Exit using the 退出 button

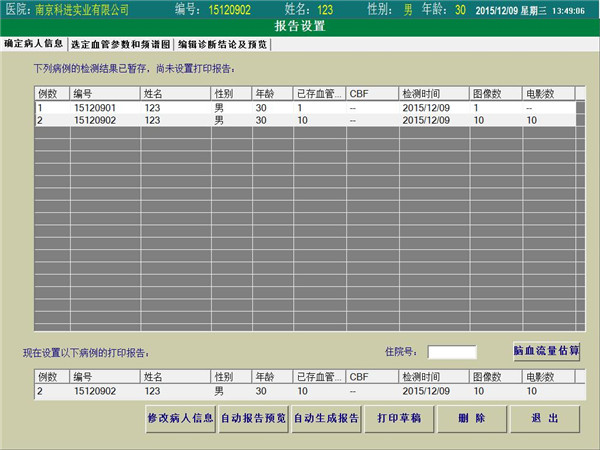tap(545, 418)
